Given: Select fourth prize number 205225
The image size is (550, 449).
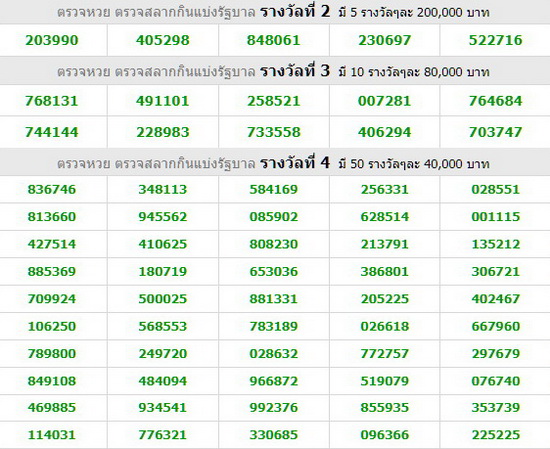Looking at the screenshot, I should pyautogui.click(x=385, y=299).
